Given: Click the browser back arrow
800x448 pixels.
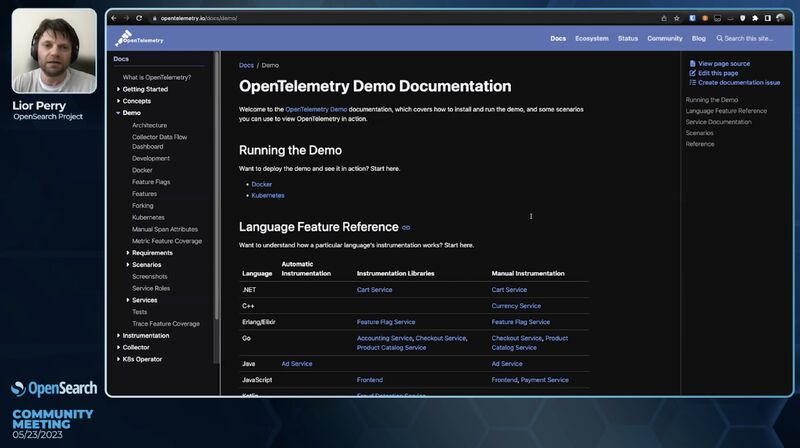Looking at the screenshot, I should (114, 18).
